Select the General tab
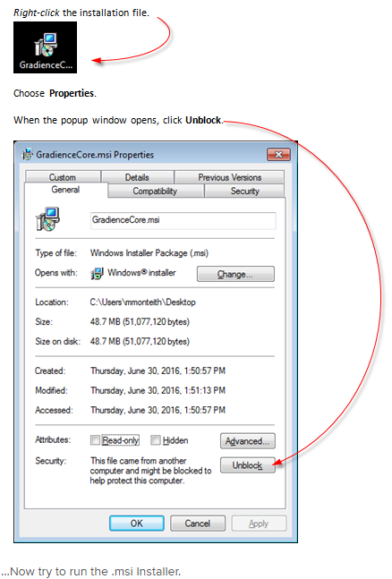392x579 pixels. (65, 190)
